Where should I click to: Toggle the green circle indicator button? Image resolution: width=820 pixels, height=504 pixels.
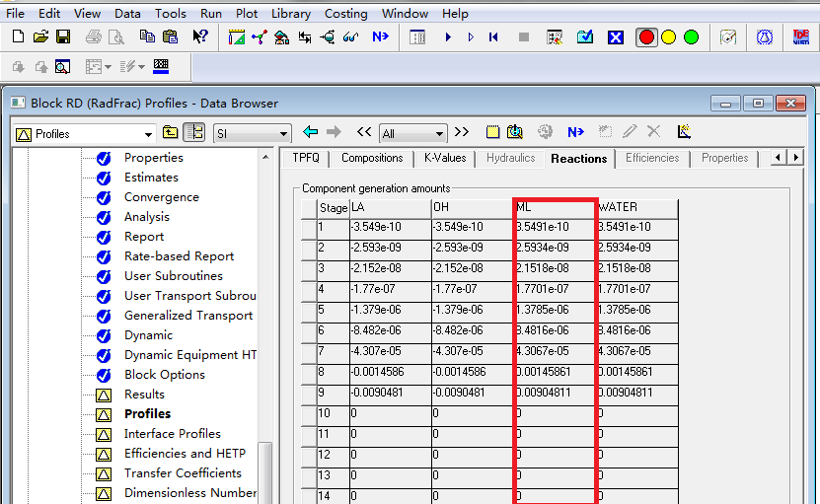691,37
